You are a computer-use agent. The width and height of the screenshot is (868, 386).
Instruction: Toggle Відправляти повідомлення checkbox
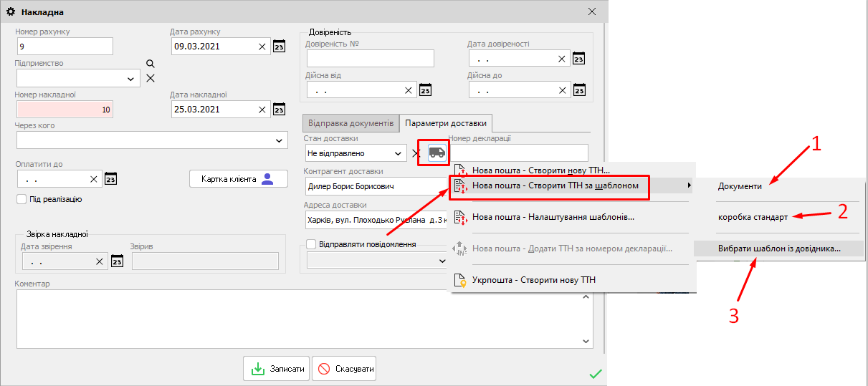tap(311, 244)
